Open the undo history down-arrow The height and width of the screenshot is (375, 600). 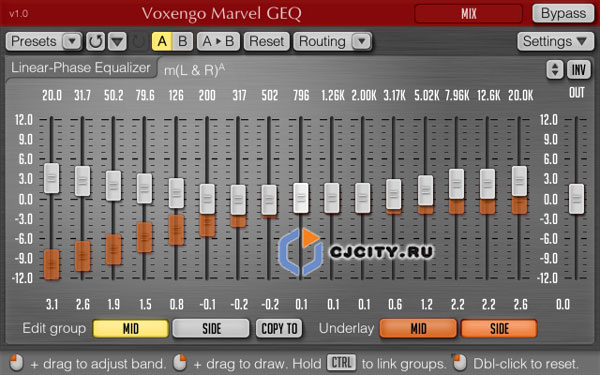pos(117,41)
